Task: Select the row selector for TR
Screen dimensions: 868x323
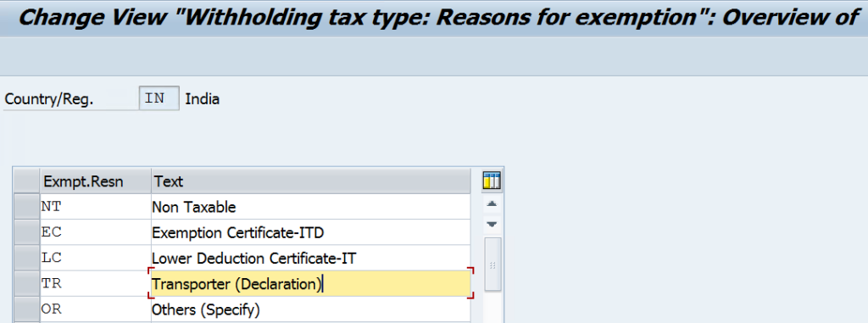Action: coord(26,284)
